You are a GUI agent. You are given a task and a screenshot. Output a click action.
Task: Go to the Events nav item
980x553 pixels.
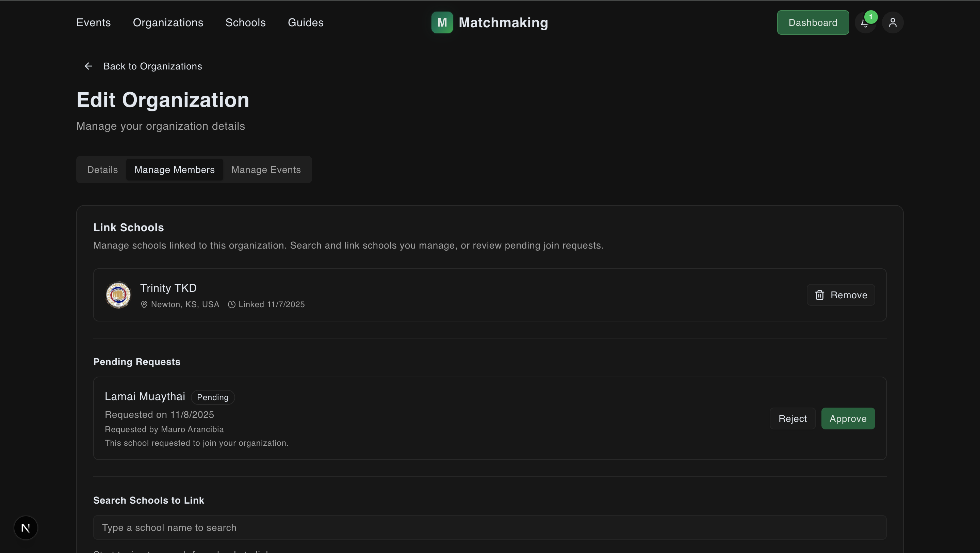94,22
